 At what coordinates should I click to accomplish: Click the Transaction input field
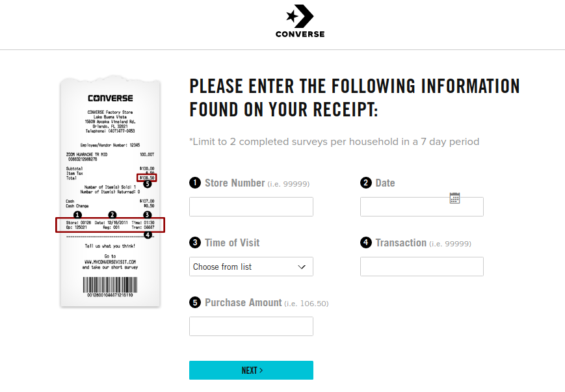coord(421,267)
